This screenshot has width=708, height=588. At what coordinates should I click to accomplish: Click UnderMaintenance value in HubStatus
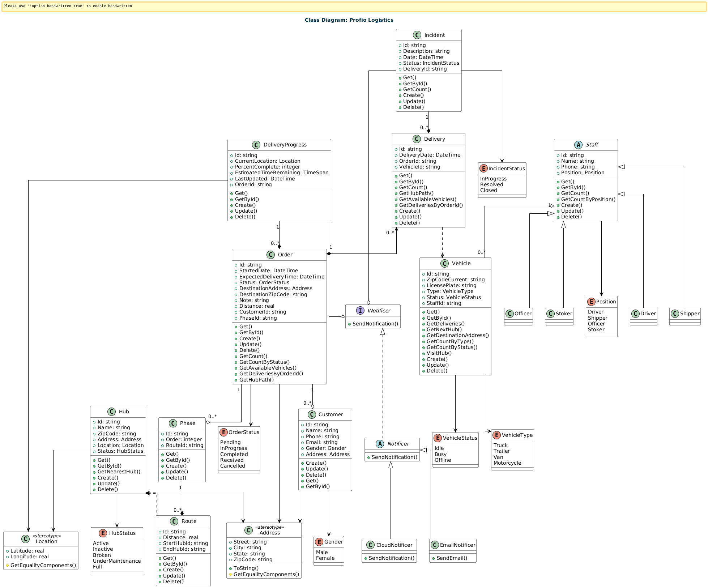(117, 561)
